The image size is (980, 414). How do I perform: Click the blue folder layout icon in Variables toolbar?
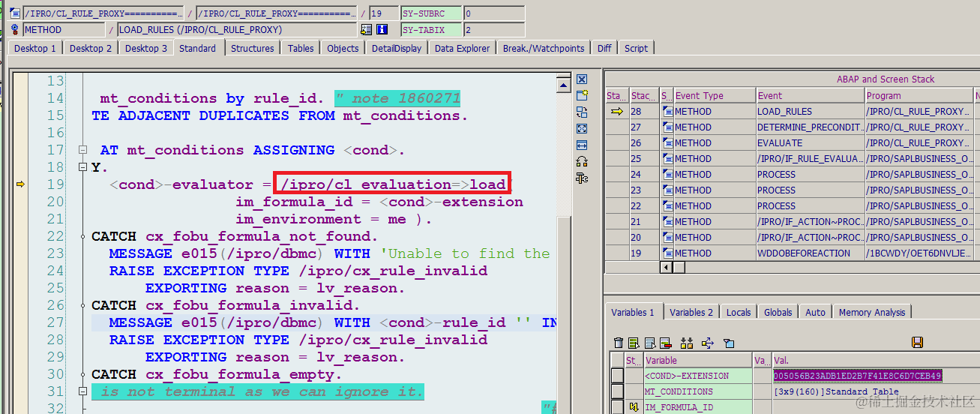tap(728, 343)
